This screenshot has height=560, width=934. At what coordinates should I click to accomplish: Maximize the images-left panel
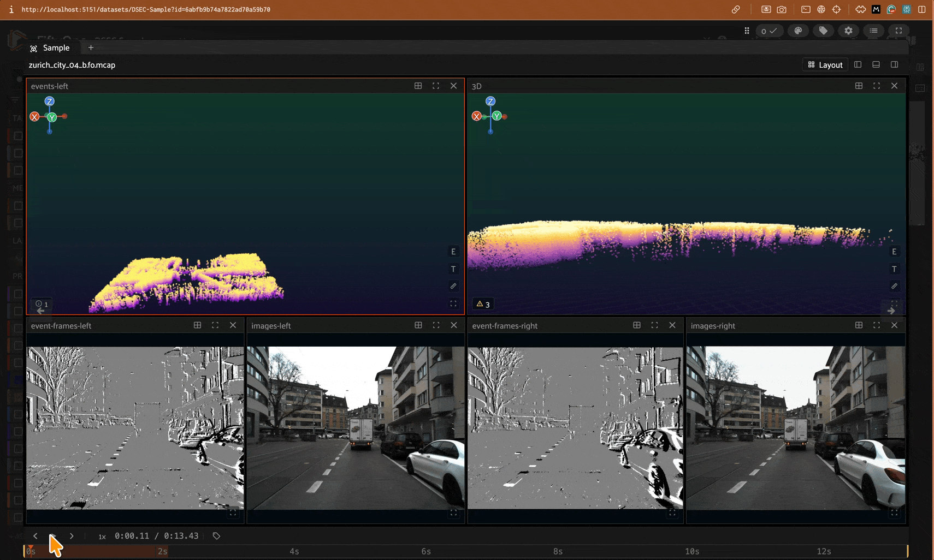436,325
